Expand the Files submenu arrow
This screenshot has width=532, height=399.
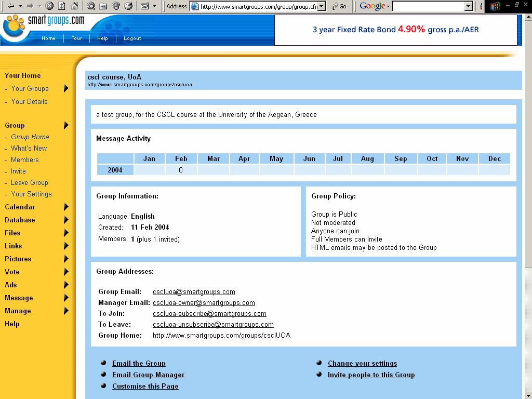click(x=66, y=233)
